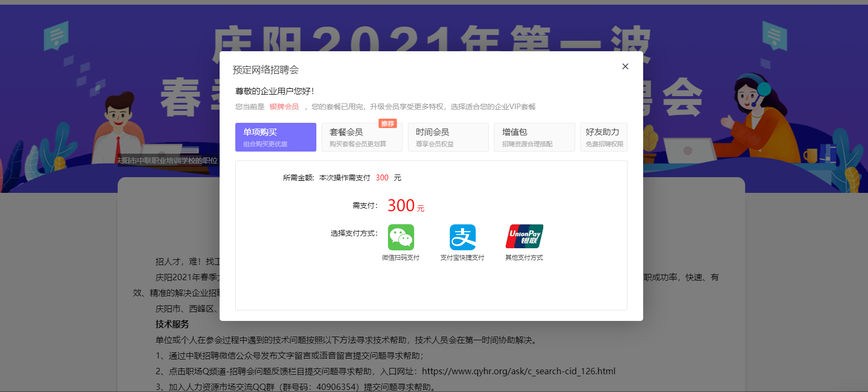
Task: Open the qyhr.org ask URL in page text
Action: tap(519, 371)
